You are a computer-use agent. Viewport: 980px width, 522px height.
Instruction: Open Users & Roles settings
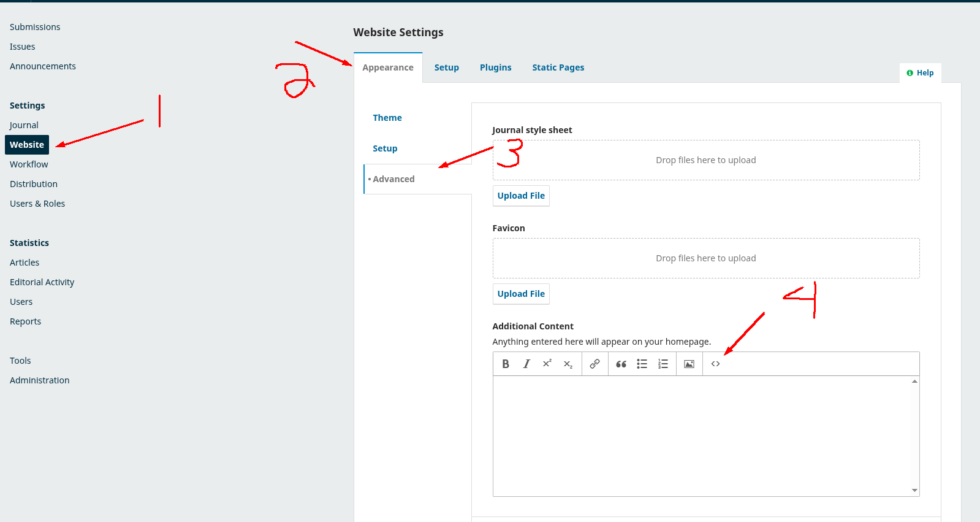tap(37, 204)
